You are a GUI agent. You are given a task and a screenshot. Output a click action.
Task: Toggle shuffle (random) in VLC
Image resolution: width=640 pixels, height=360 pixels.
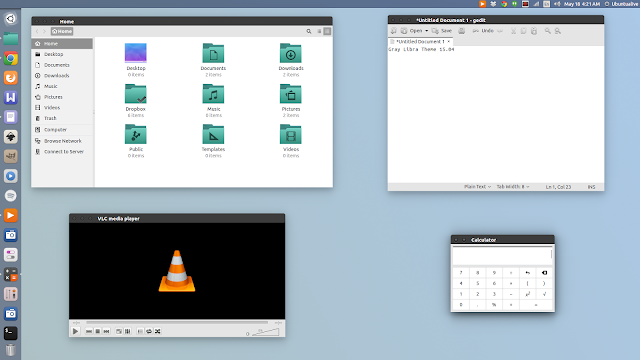pos(158,331)
